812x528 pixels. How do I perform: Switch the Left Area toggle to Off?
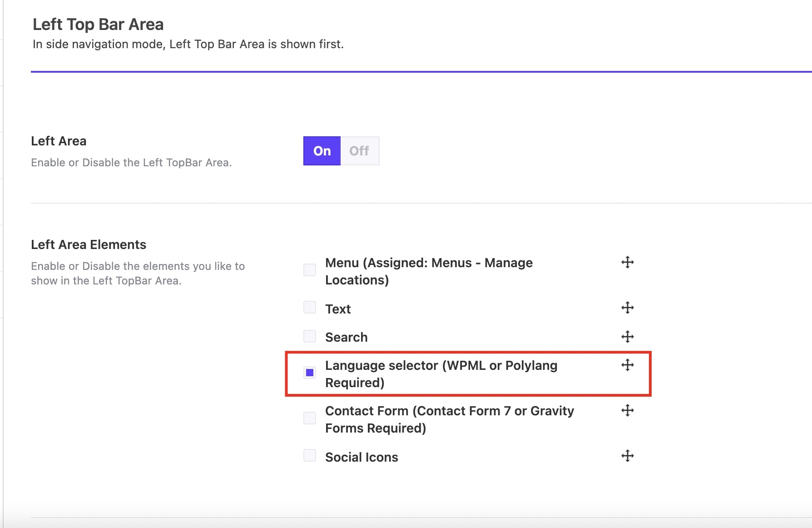pyautogui.click(x=359, y=151)
